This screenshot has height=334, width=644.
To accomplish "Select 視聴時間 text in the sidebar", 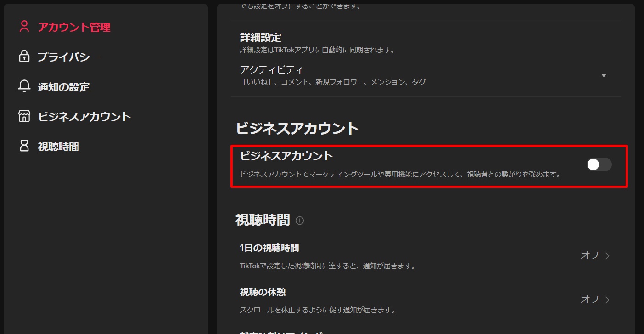I will coord(58,147).
